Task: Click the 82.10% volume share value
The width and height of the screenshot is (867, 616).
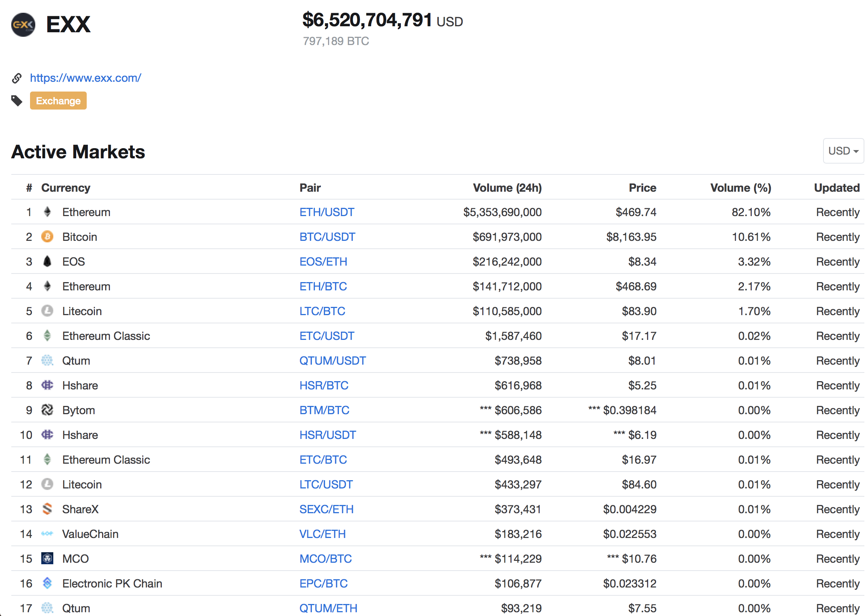Action: click(x=751, y=212)
